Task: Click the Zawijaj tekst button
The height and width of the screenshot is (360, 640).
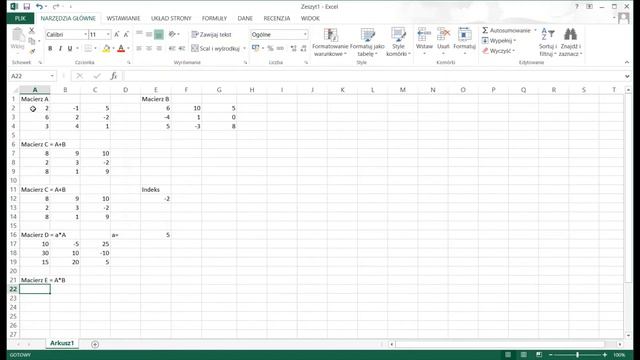Action: (x=212, y=35)
